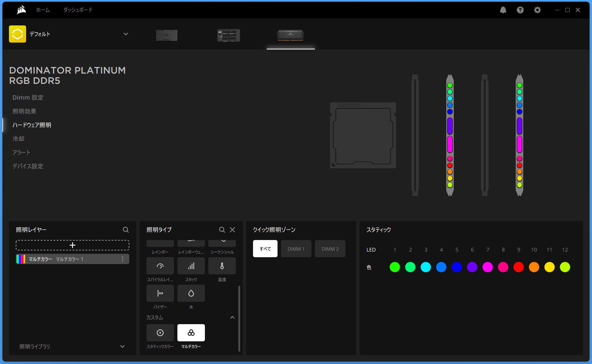Choose the スパイラルレインボー lighting type
Viewport: 592px width, 364px height.
pyautogui.click(x=160, y=266)
